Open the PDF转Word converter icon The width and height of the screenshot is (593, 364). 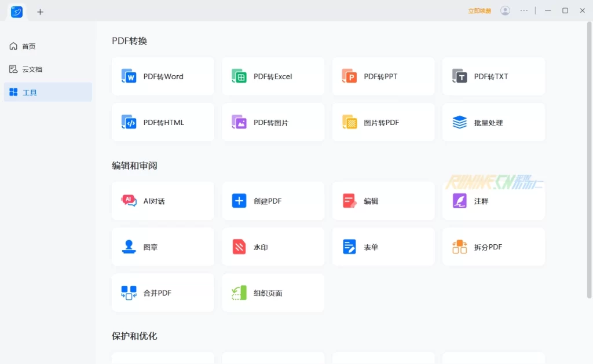click(129, 76)
